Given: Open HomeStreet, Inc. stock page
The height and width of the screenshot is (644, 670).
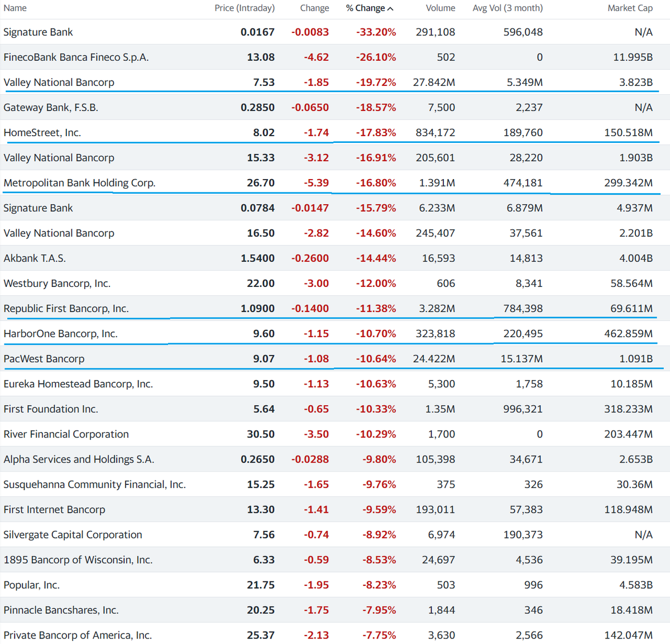Looking at the screenshot, I should point(42,132).
